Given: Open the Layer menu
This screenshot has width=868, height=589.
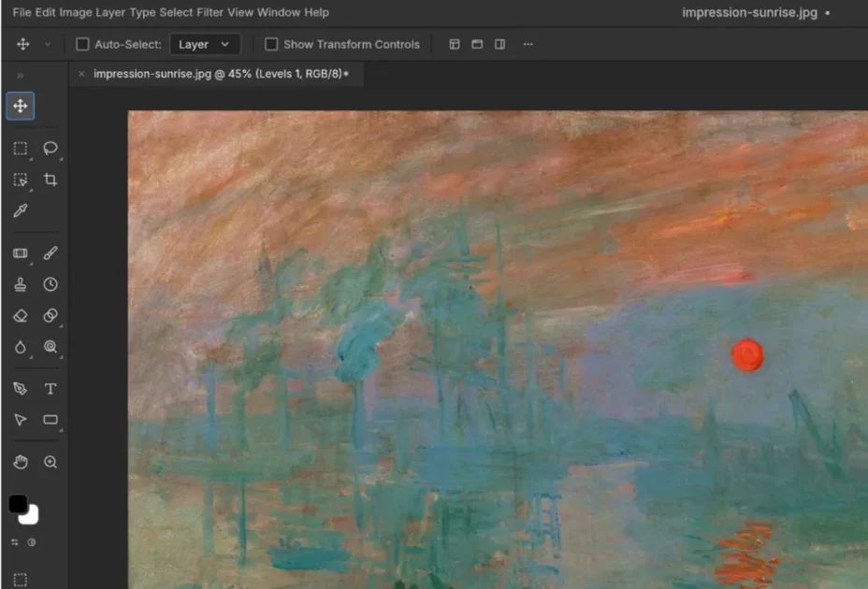Looking at the screenshot, I should click(110, 12).
